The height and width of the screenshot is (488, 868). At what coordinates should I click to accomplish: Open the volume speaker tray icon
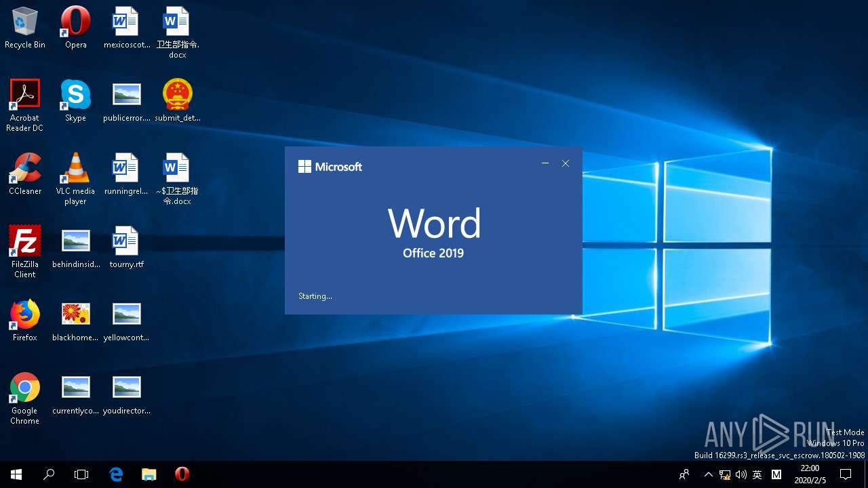tap(741, 474)
